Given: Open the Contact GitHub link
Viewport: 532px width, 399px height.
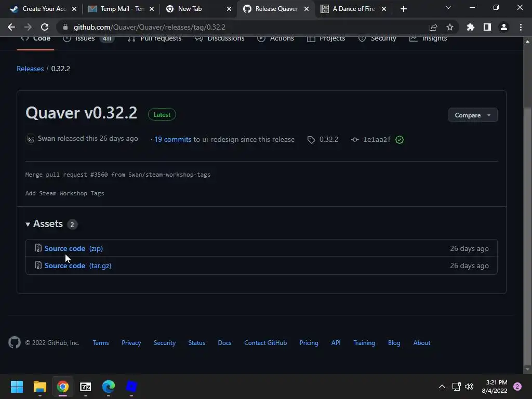Looking at the screenshot, I should [x=265, y=343].
